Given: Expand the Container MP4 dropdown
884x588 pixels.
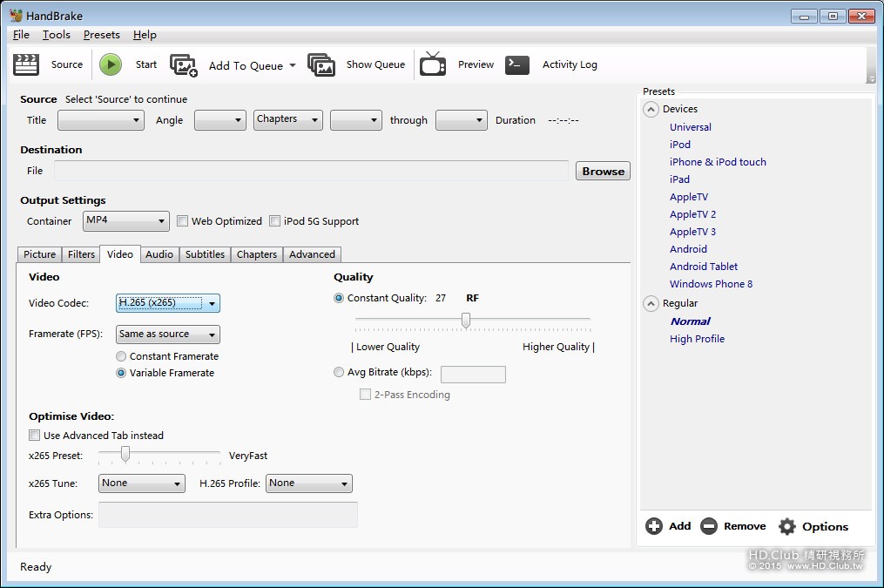Looking at the screenshot, I should pos(126,221).
